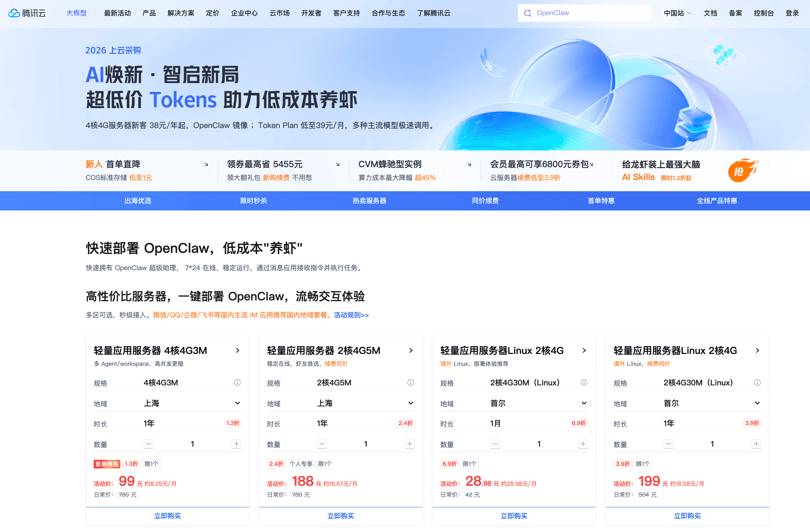Viewport: 810px width, 532px height.
Task: Switch to the 限时秒杀 tab
Action: 254,201
